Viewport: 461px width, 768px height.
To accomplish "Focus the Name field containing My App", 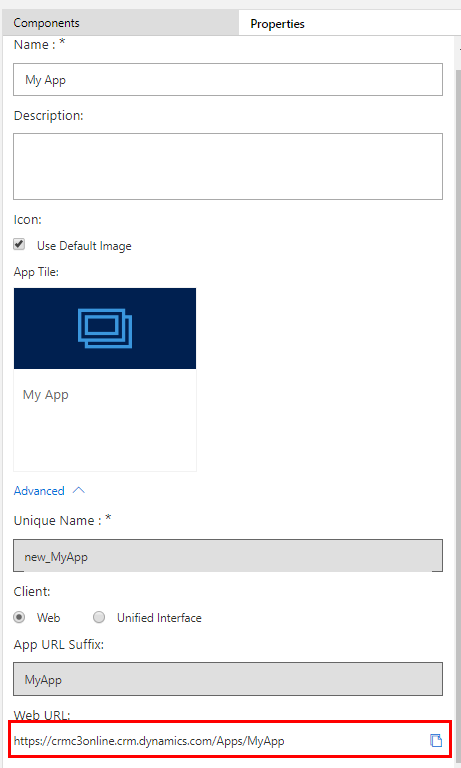I will click(x=228, y=79).
